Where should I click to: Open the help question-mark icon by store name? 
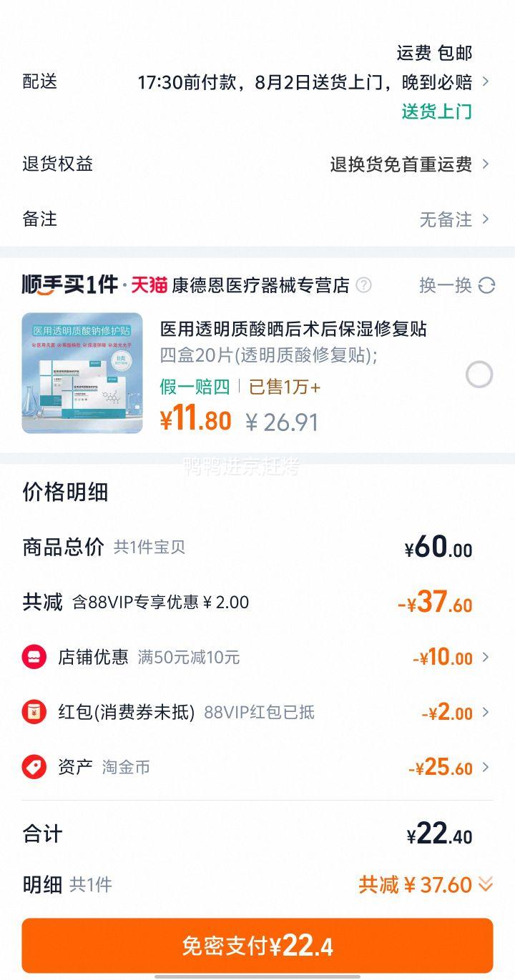tap(363, 285)
